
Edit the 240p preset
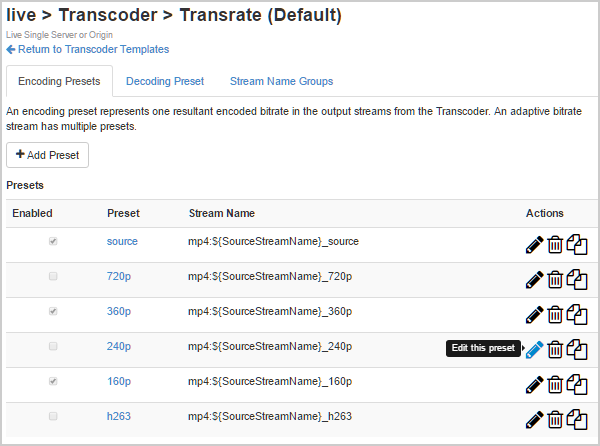pyautogui.click(x=534, y=350)
